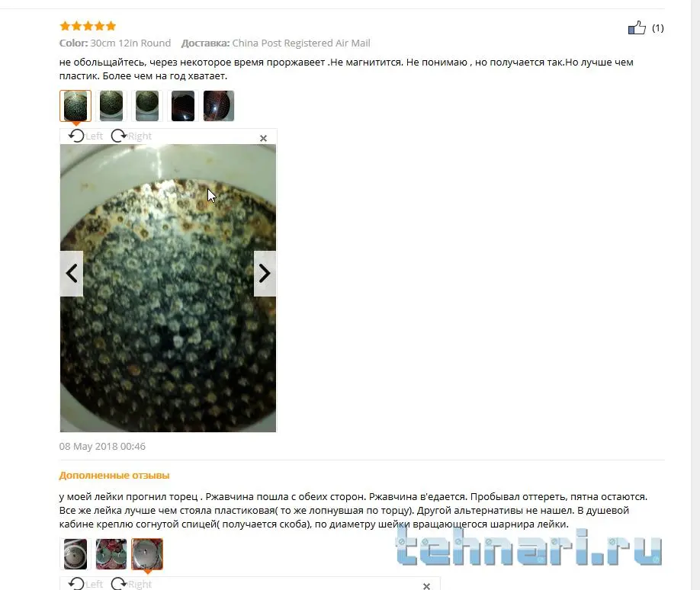Select the first review photo thumbnail

point(75,106)
